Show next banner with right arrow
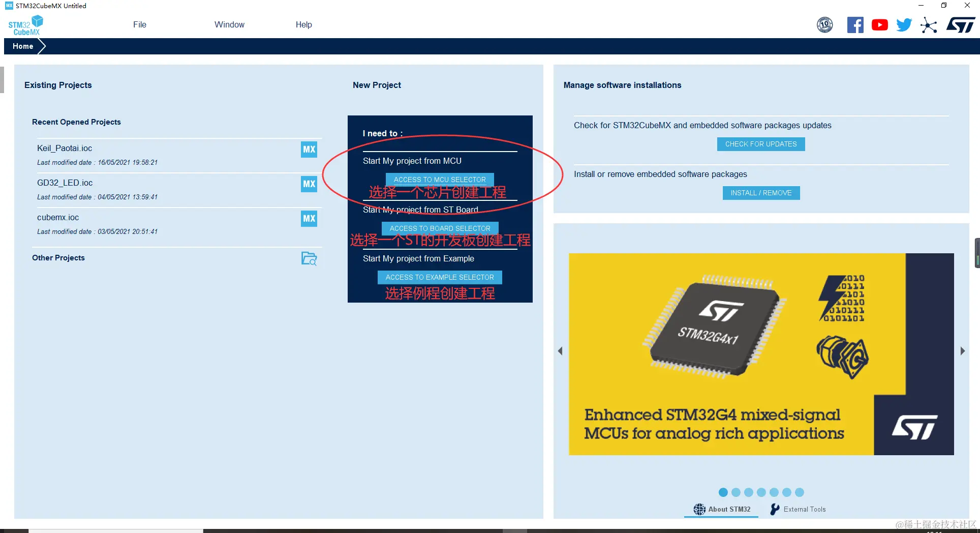Screen dimensions: 980x533 [x=962, y=351]
